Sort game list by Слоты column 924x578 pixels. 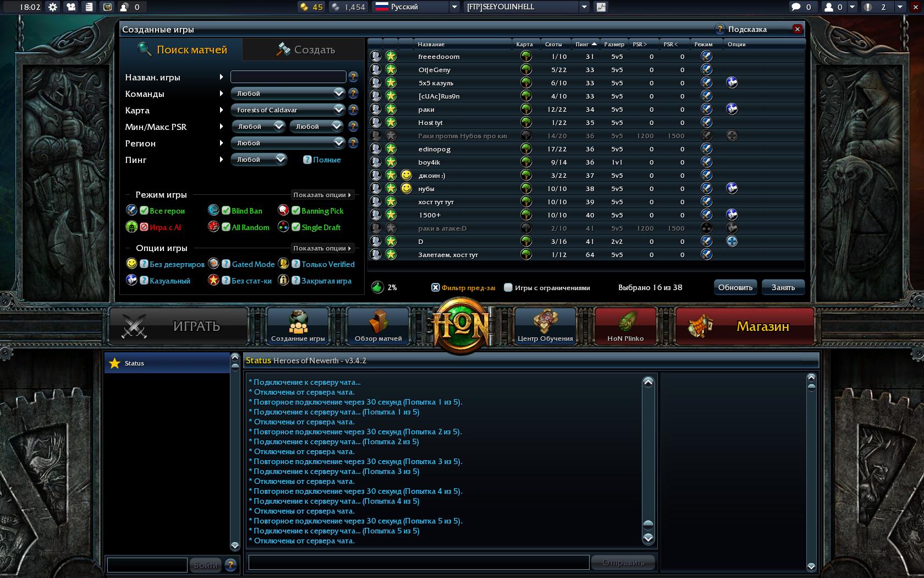pos(553,44)
